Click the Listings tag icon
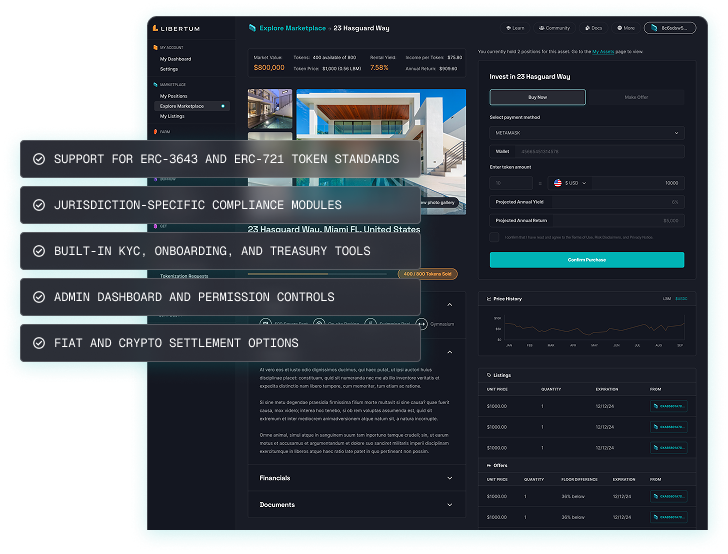The height and width of the screenshot is (554, 728). click(487, 375)
